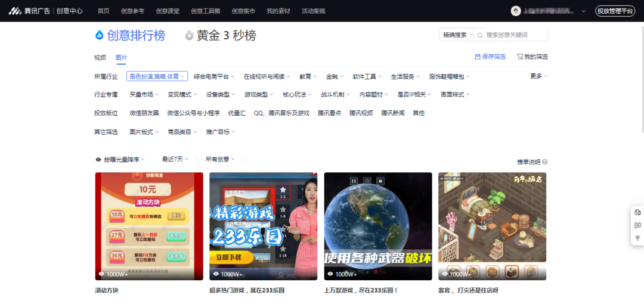Open 我的素材 menu item
Viewport: 644px width, 307px height.
pos(278,11)
